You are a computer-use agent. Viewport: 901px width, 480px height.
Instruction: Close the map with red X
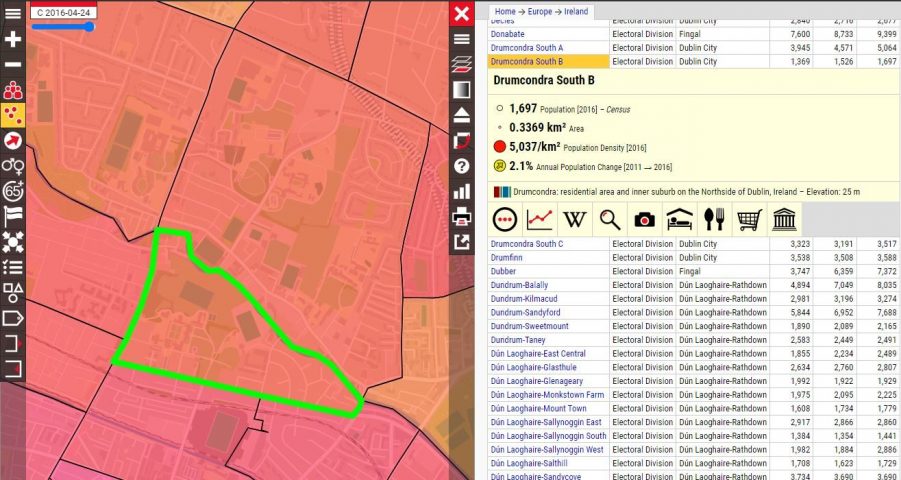click(461, 13)
